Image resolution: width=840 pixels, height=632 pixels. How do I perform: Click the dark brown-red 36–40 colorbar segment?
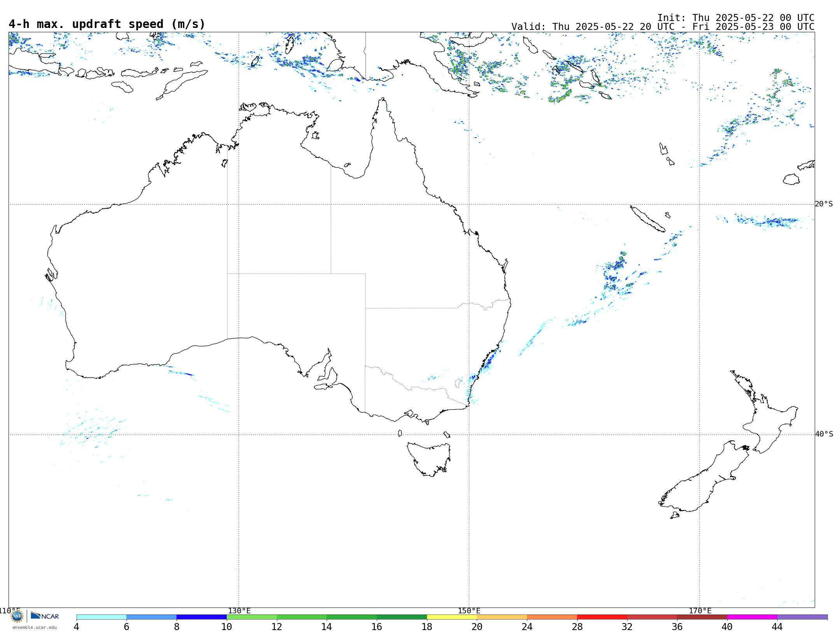702,617
